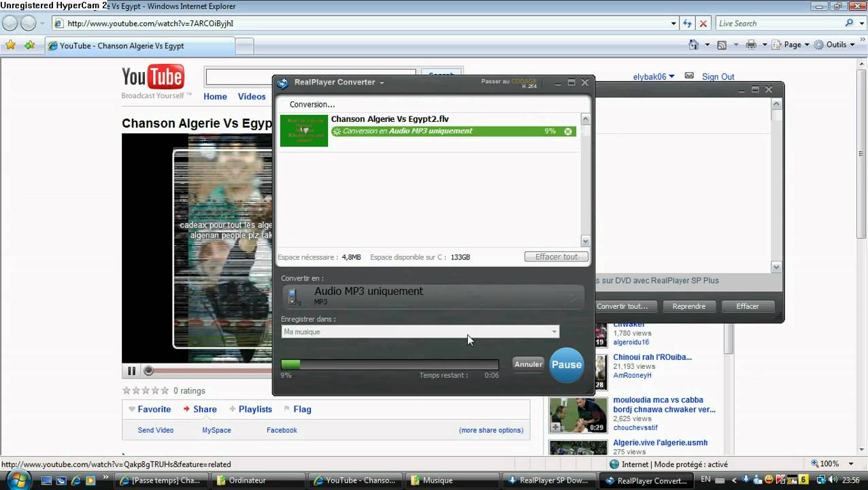
Task: Open the YouTube Home tab
Action: pos(215,97)
